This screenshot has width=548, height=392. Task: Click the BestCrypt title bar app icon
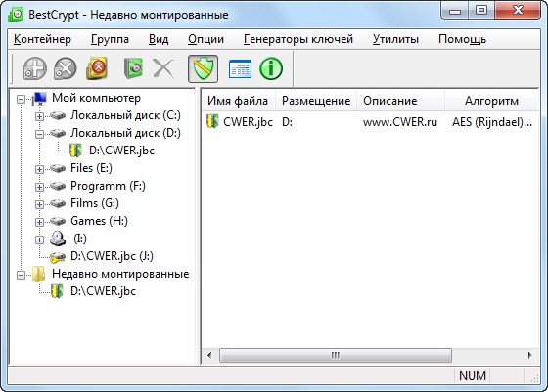pyautogui.click(x=16, y=15)
